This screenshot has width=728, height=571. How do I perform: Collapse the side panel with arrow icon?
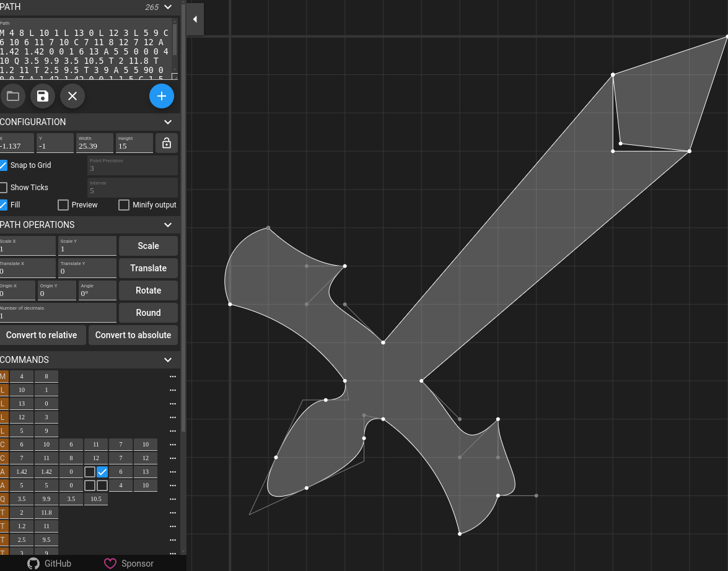(195, 19)
